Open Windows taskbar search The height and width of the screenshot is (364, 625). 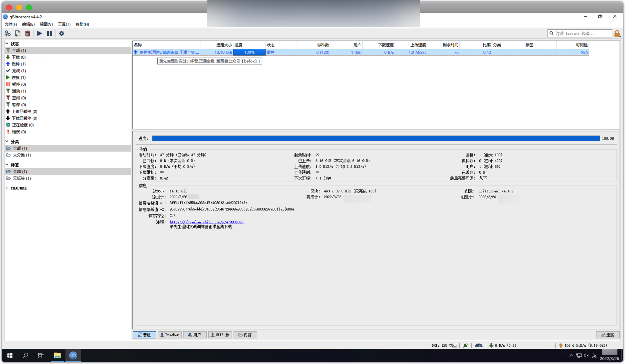[25, 355]
